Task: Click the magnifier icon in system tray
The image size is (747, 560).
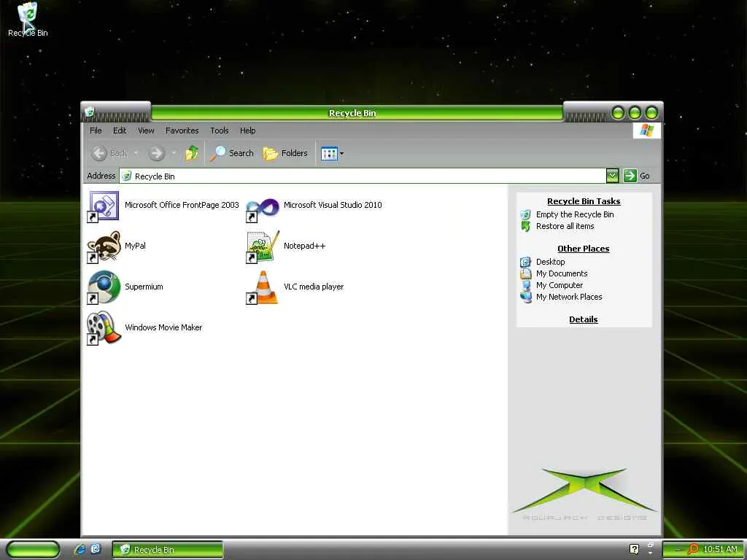Action: click(x=692, y=549)
